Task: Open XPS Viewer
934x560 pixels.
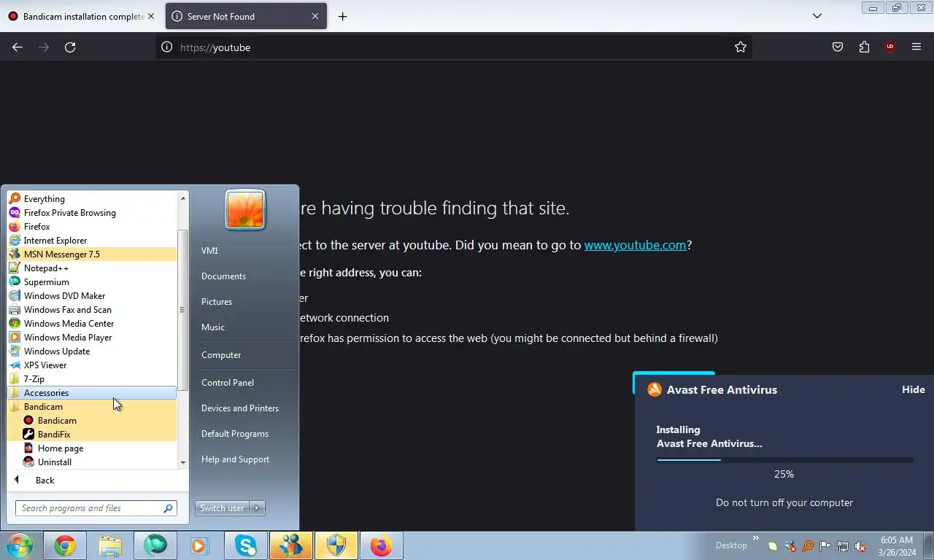Action: pyautogui.click(x=91, y=365)
